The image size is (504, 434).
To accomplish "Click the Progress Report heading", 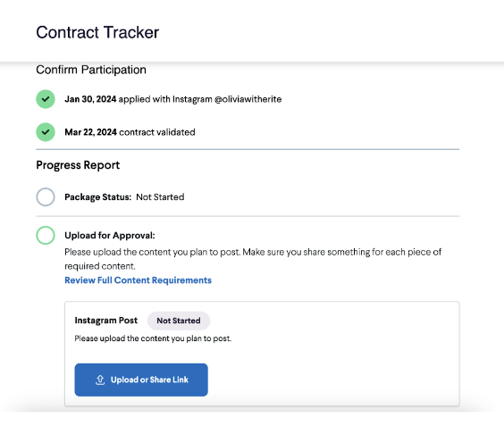I will (x=78, y=165).
